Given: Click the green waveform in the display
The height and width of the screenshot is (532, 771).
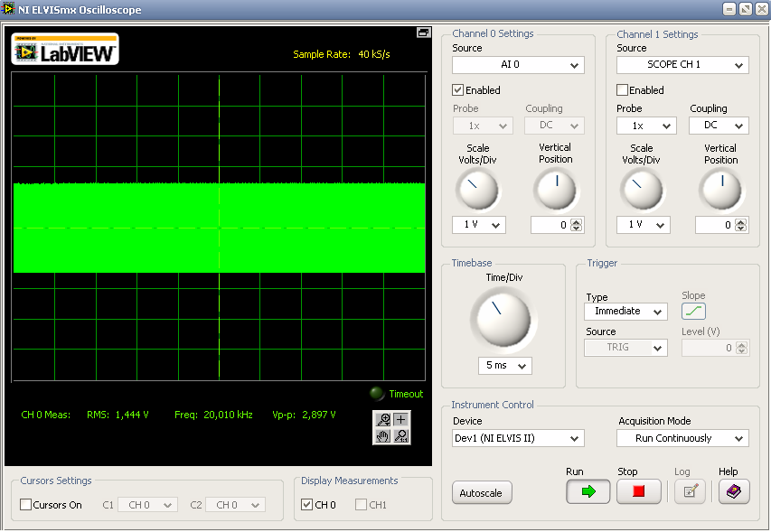Looking at the screenshot, I should click(x=219, y=228).
